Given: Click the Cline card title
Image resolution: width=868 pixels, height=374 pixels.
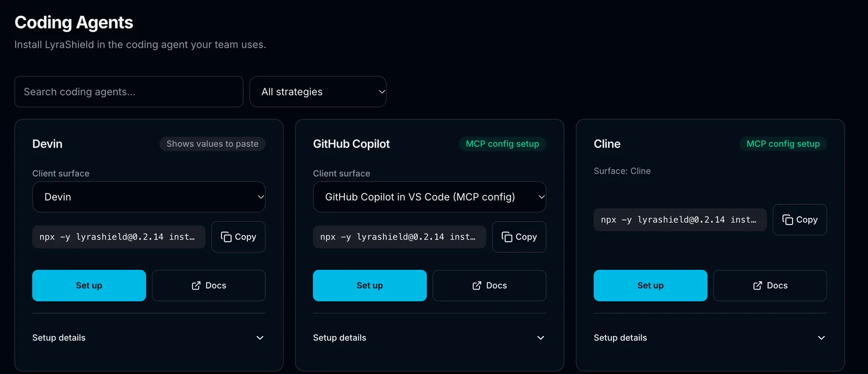Looking at the screenshot, I should tap(607, 144).
